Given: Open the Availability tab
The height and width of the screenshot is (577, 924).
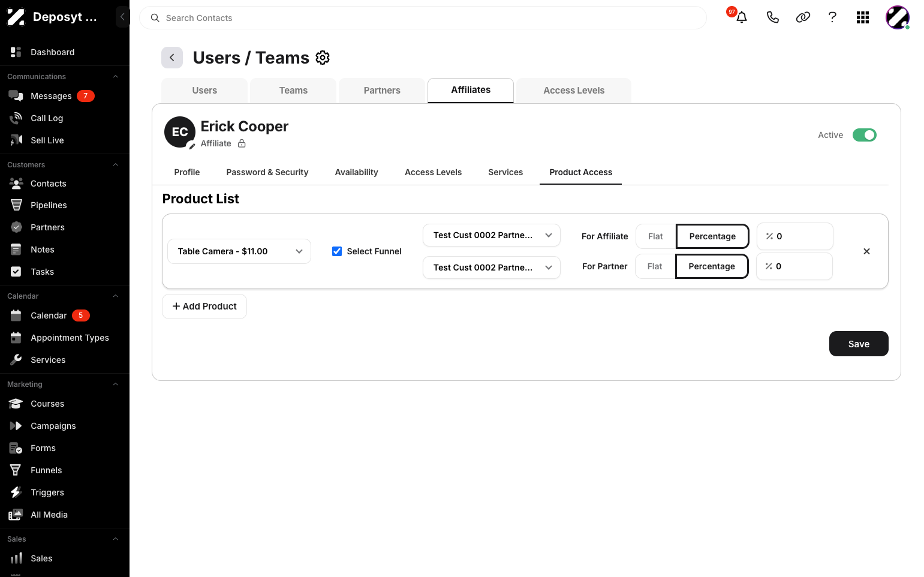Looking at the screenshot, I should 357,172.
